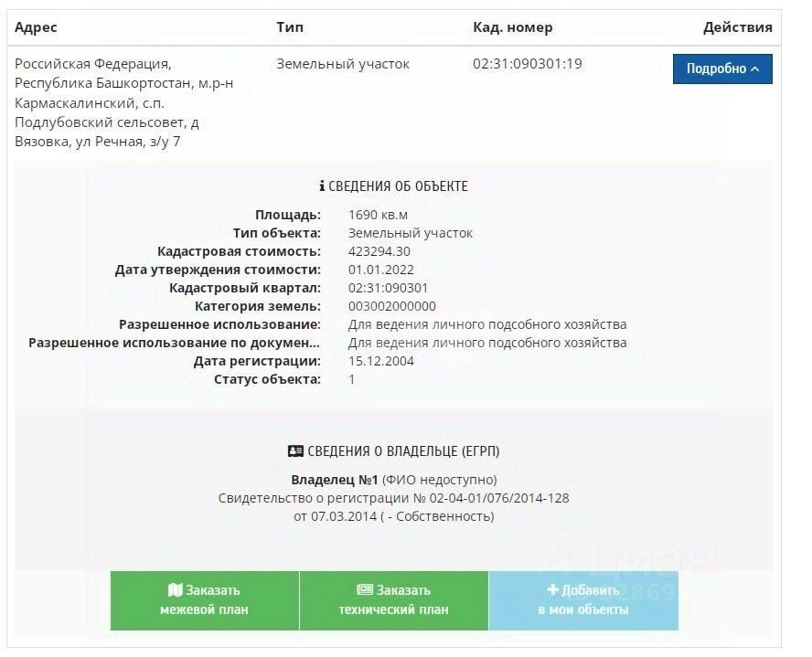This screenshot has height=657, width=812.
Task: Click the "Кад. номер" column header
Action: [512, 27]
